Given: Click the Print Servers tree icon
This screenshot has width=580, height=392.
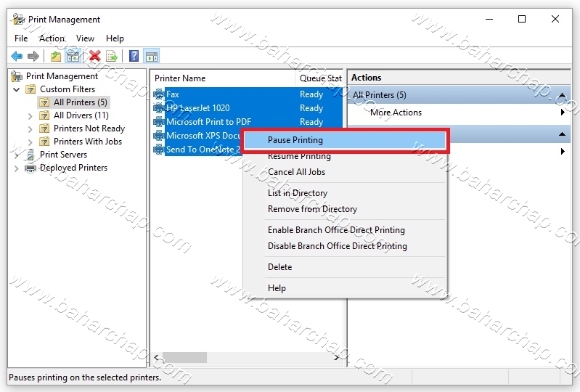Looking at the screenshot, I should (30, 155).
